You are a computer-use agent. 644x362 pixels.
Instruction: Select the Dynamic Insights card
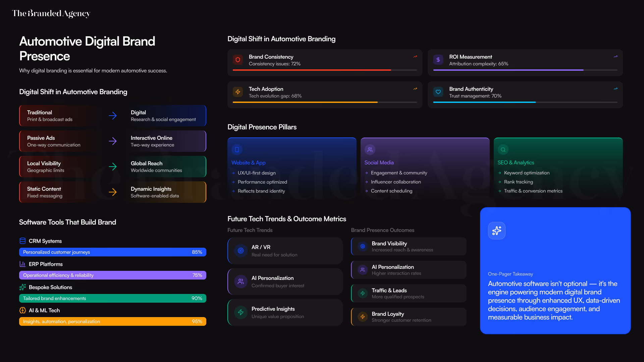pos(165,192)
